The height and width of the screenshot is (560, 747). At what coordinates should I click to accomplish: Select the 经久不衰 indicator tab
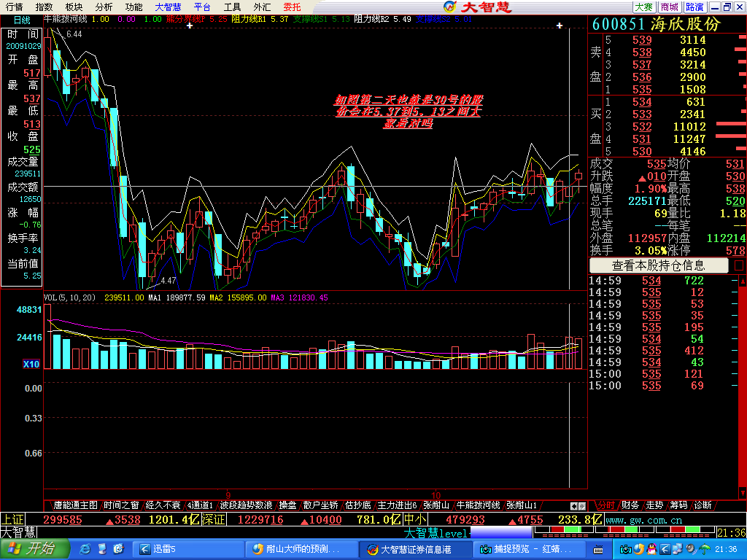(x=163, y=505)
